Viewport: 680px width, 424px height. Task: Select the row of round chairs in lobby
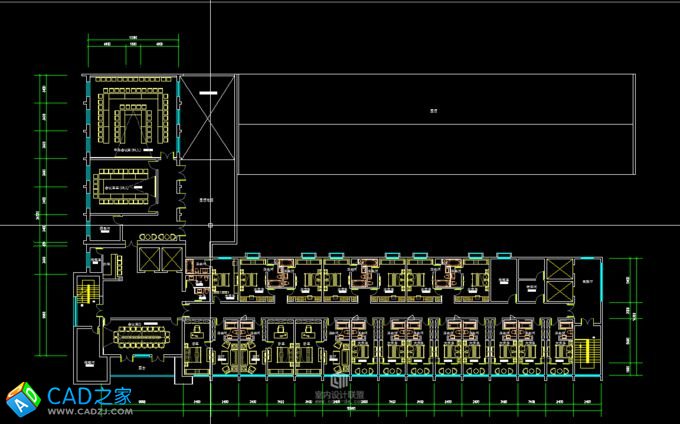tap(160, 237)
